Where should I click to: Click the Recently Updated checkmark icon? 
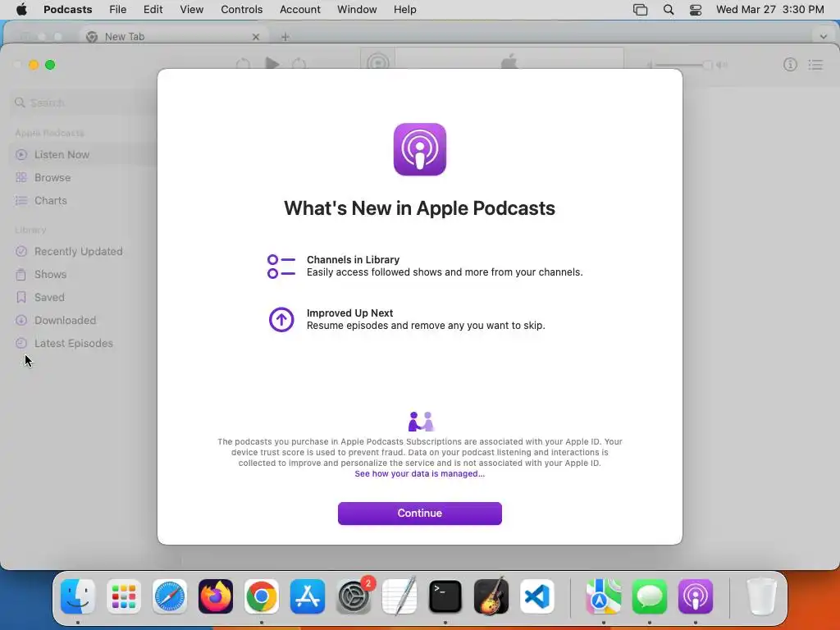point(21,251)
